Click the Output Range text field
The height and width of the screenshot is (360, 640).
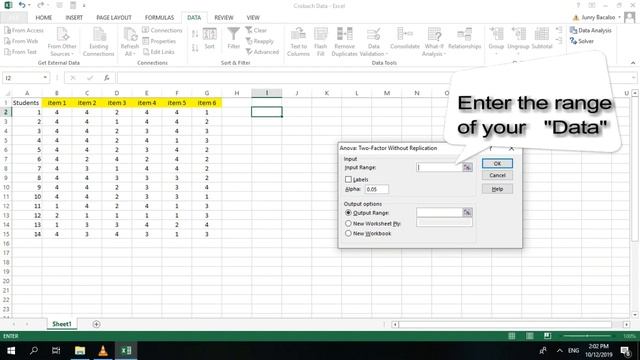click(x=440, y=212)
